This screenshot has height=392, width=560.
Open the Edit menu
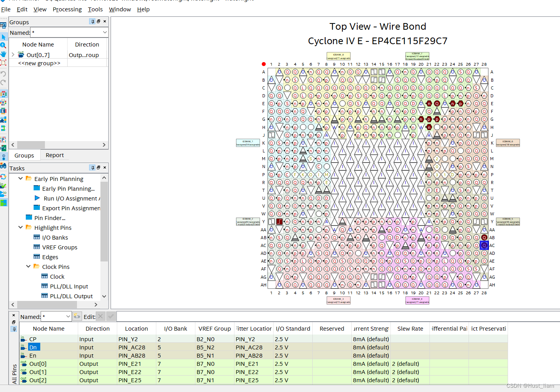coord(22,9)
